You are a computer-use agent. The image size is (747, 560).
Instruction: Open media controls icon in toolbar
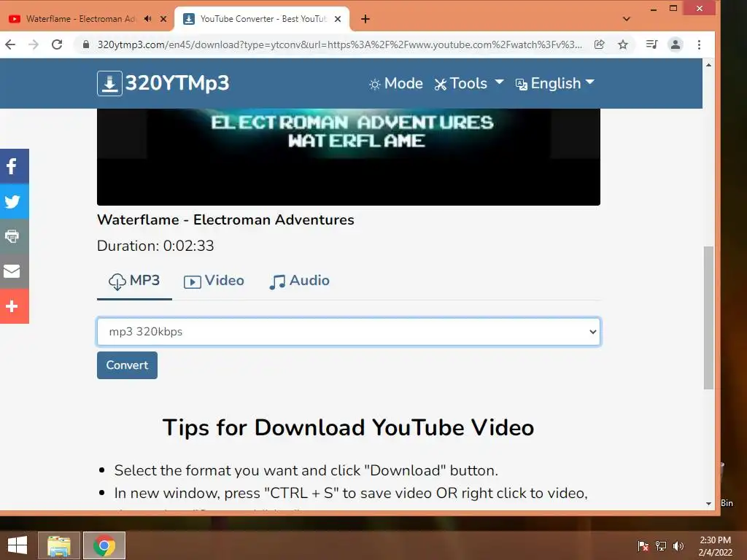pos(651,44)
